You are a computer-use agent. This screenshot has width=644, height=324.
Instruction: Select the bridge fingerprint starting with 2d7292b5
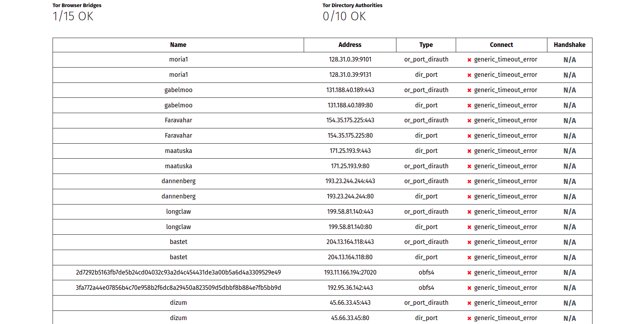pos(178,272)
